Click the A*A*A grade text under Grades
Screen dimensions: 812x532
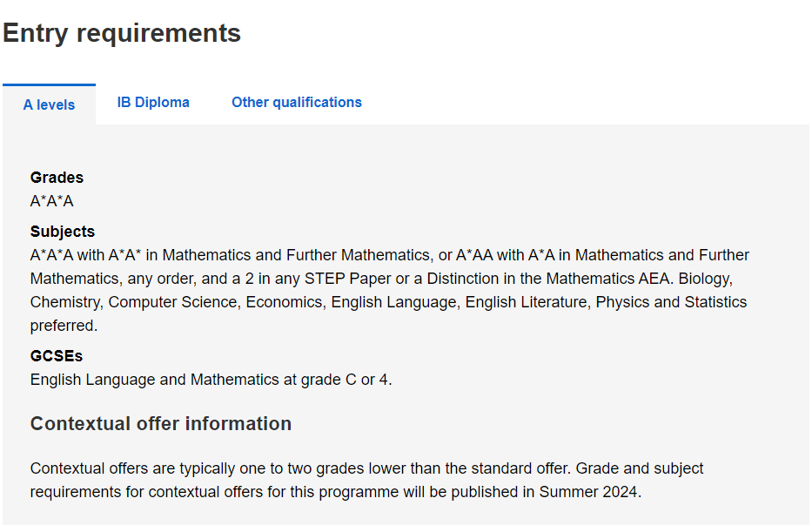(x=52, y=201)
